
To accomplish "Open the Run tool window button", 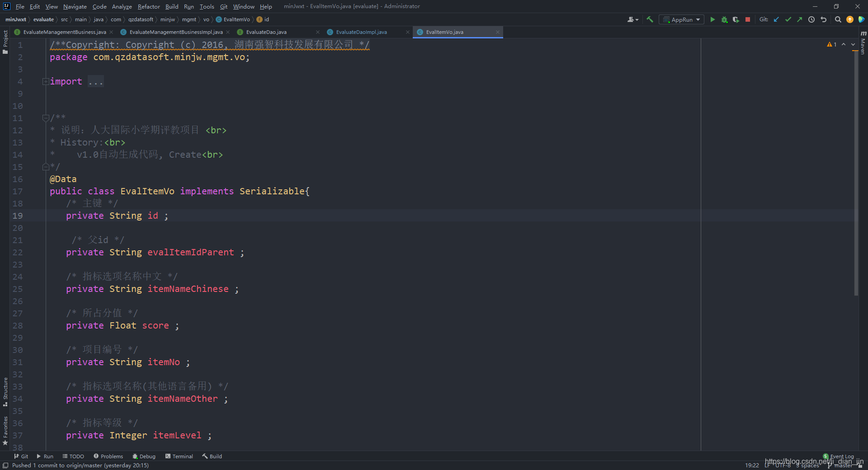I will (x=45, y=456).
